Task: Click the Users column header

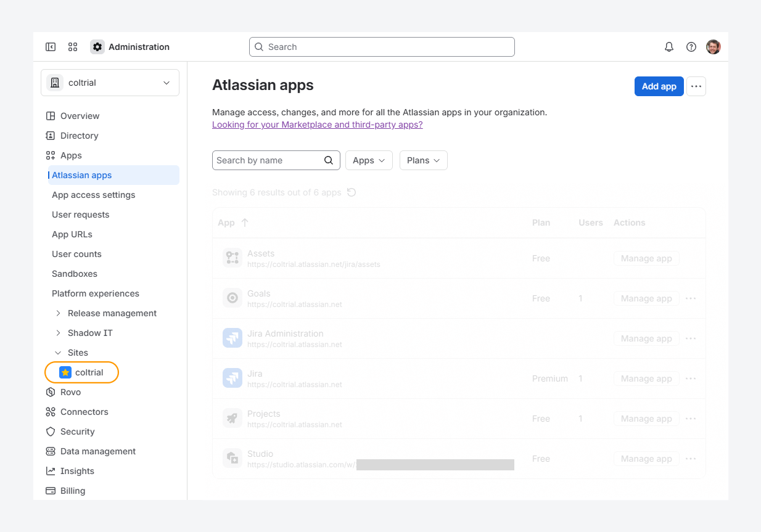Action: (591, 223)
